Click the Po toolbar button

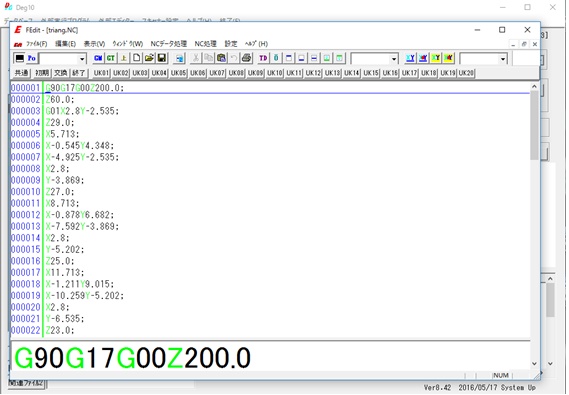click(32, 58)
